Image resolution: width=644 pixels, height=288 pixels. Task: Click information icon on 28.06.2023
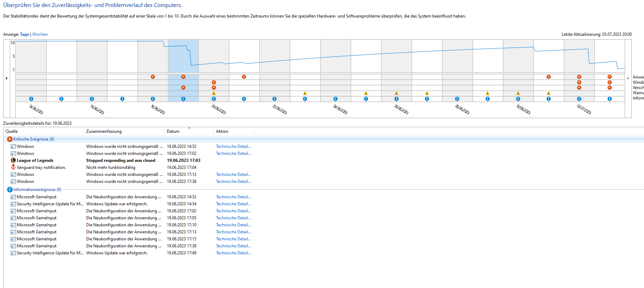[457, 99]
